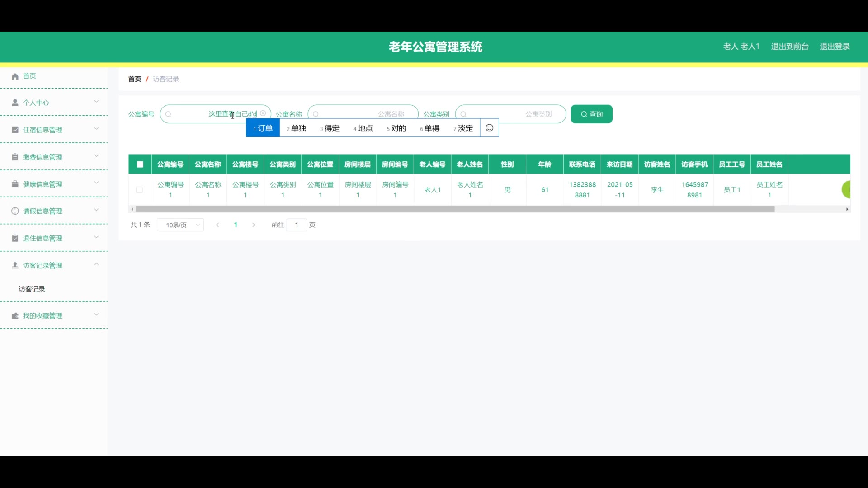The height and width of the screenshot is (488, 868).
Task: Click the 健康信息管理 sidebar icon
Action: pos(15,184)
